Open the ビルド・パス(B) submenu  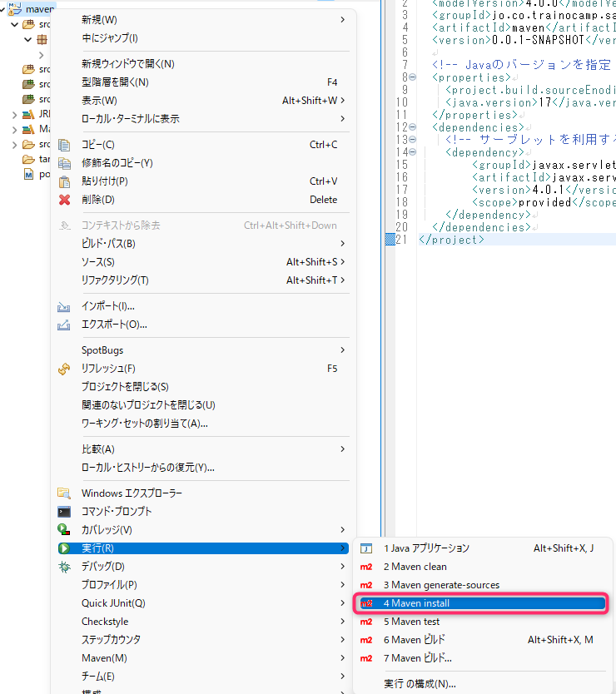coord(204,244)
